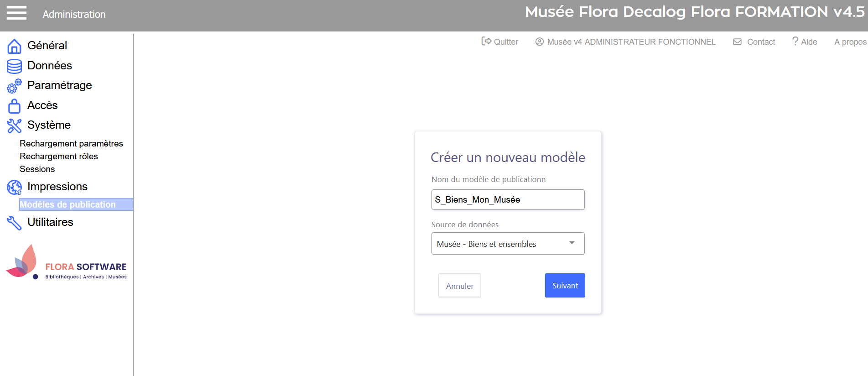Image resolution: width=868 pixels, height=376 pixels.
Task: Select Modèles de publication menu item
Action: pyautogui.click(x=68, y=204)
